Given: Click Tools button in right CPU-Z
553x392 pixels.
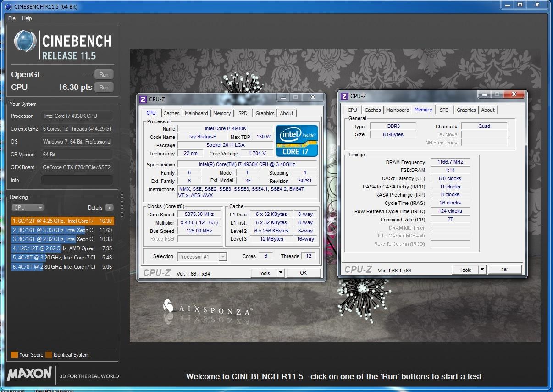Looking at the screenshot, I should coord(465,270).
